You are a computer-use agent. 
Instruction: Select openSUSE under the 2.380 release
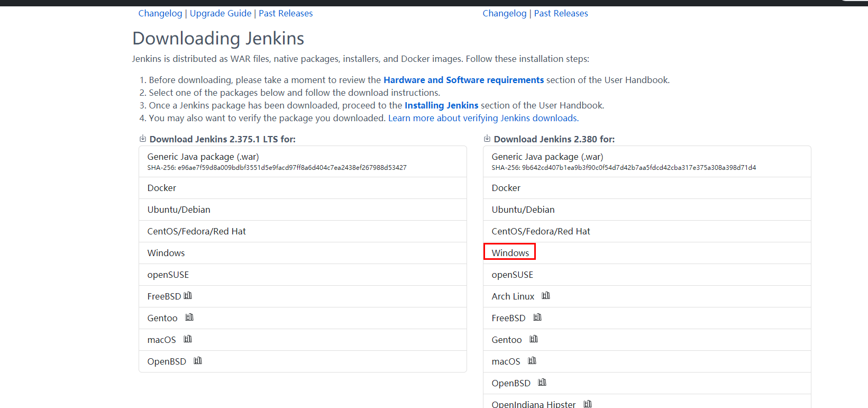click(647, 275)
